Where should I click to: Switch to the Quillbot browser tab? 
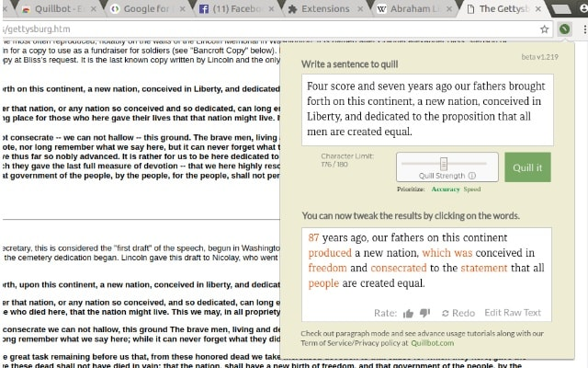tap(52, 8)
